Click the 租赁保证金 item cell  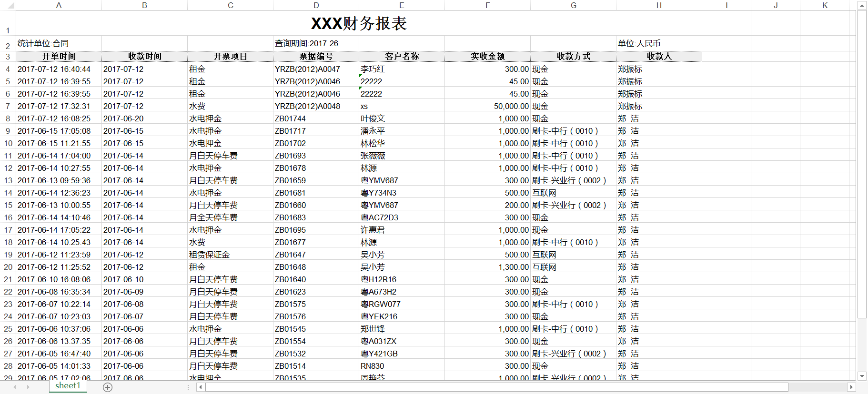tap(230, 255)
